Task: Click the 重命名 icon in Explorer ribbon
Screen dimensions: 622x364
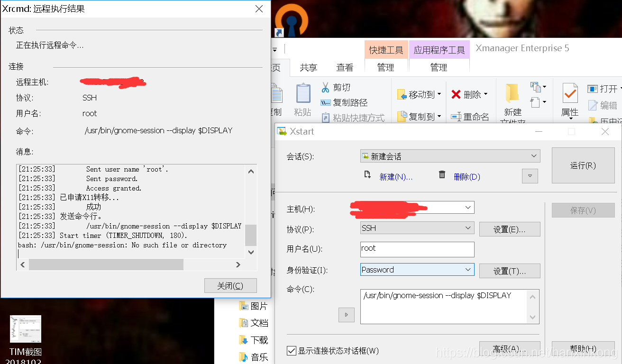Action: 456,117
